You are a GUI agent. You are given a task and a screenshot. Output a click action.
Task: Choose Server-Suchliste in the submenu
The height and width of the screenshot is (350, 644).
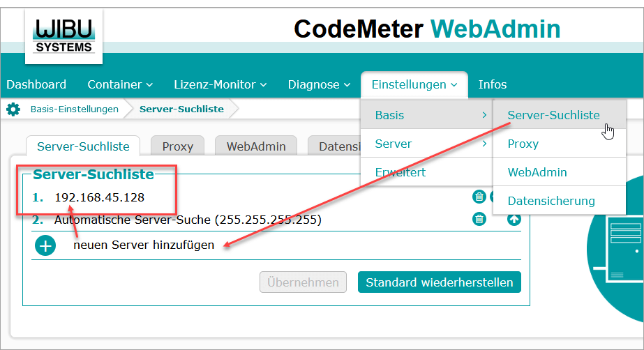pos(559,115)
